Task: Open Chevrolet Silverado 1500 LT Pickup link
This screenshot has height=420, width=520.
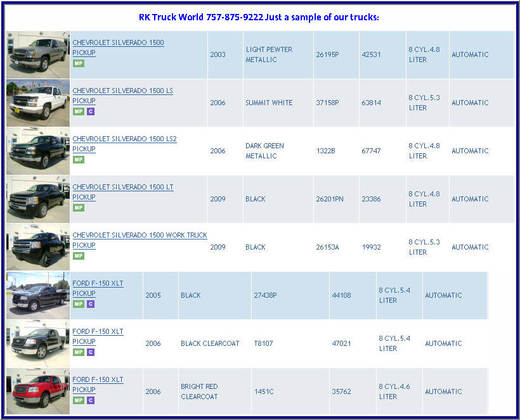Action: click(123, 192)
